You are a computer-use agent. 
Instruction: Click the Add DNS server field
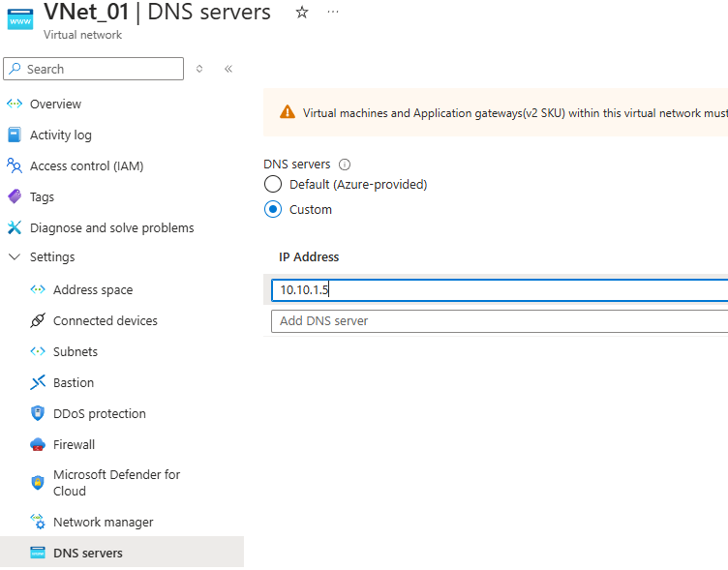[x=500, y=321]
